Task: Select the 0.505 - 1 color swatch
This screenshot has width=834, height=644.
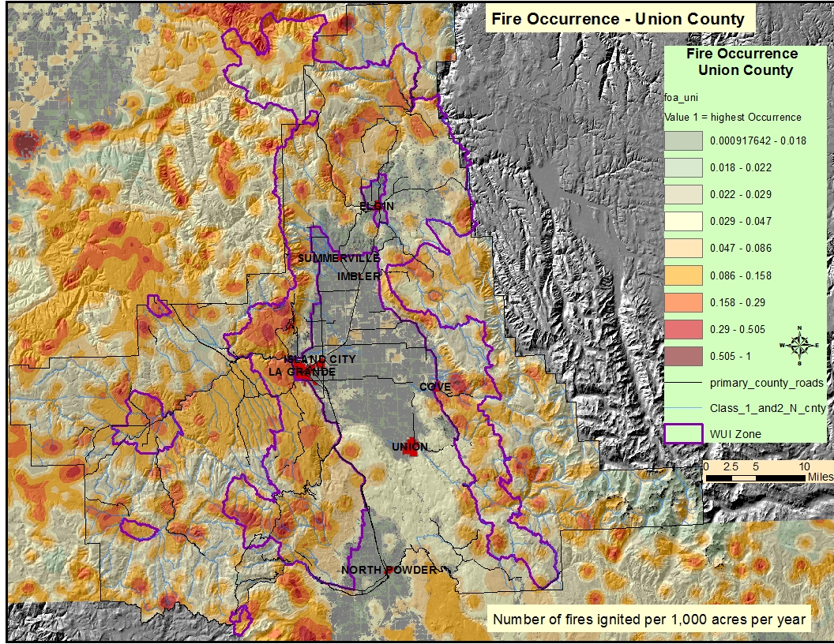Action: 683,356
